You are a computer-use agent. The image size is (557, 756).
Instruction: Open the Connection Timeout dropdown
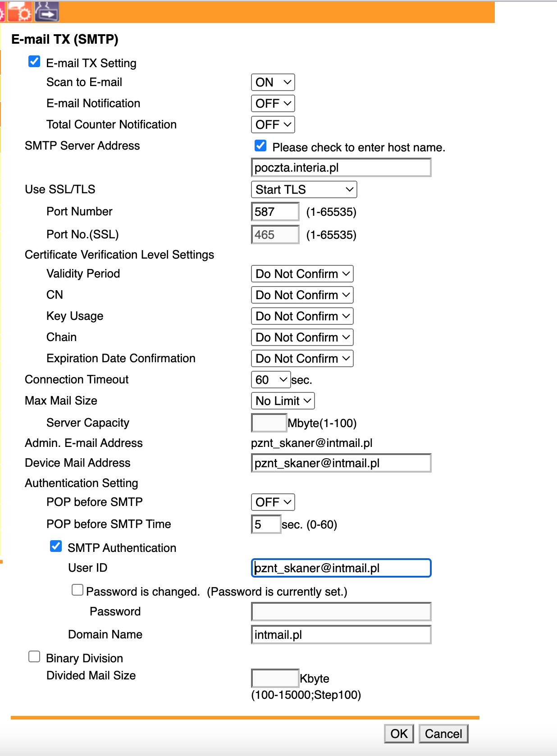pyautogui.click(x=271, y=380)
